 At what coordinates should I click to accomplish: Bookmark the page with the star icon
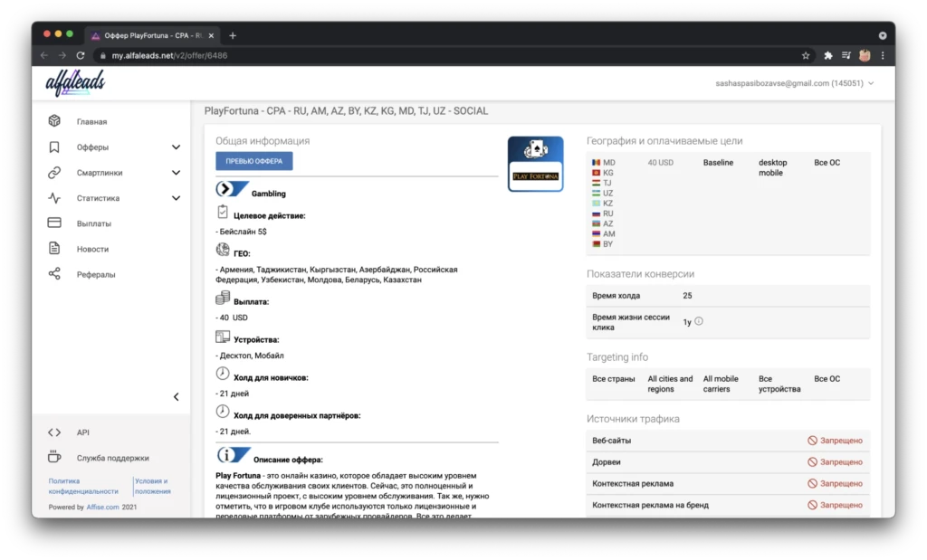point(805,55)
